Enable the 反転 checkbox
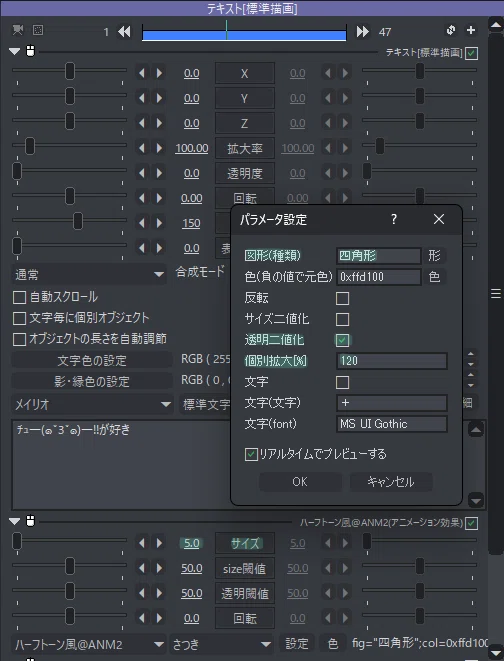 342,298
